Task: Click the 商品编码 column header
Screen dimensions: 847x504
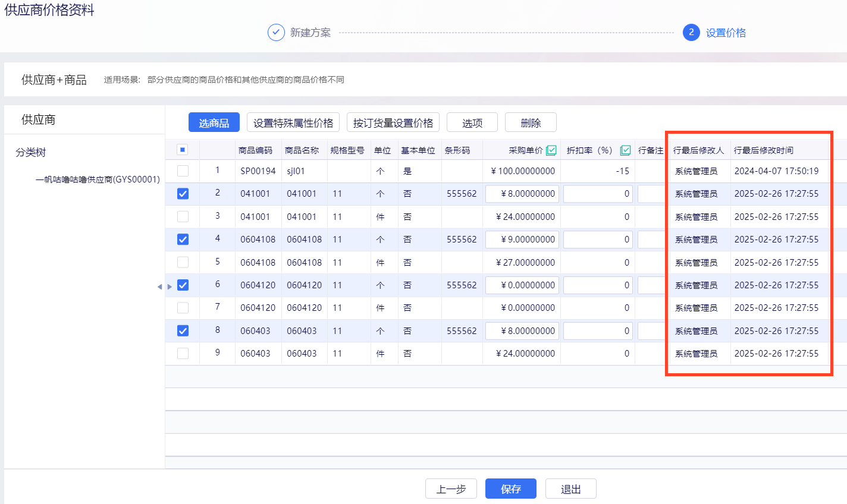Action: [x=255, y=150]
